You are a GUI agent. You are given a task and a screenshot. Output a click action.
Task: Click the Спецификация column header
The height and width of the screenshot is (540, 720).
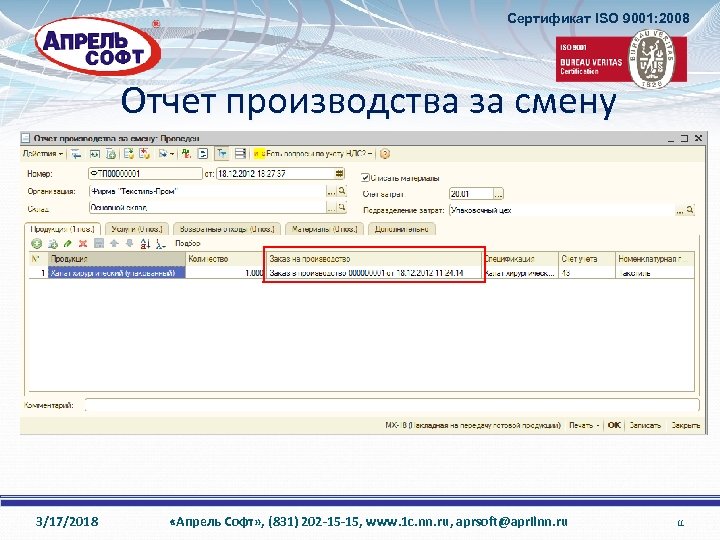(521, 259)
